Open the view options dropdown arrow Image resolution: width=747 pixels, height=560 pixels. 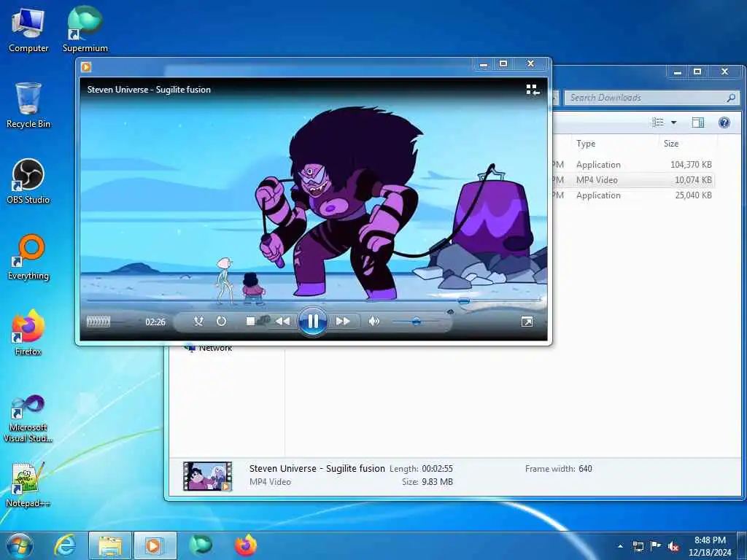click(673, 122)
